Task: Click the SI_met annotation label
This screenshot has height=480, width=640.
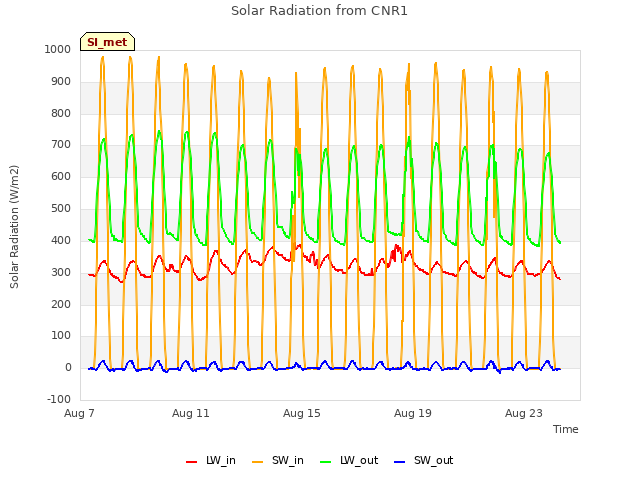Action: tap(107, 42)
